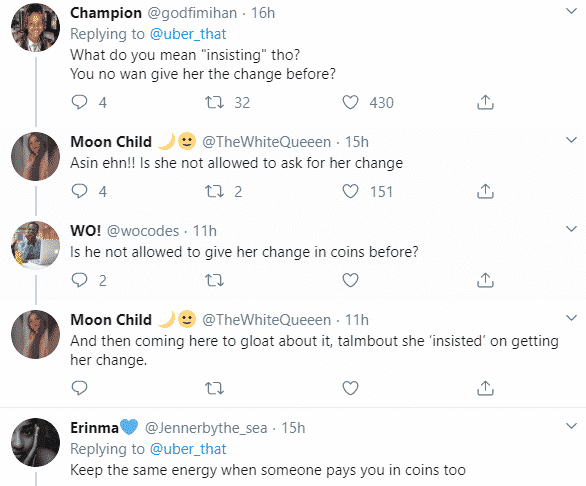Screen dimensions: 586x486
Task: Share Moon Child's 'gloat about it' tweet
Action: (485, 388)
